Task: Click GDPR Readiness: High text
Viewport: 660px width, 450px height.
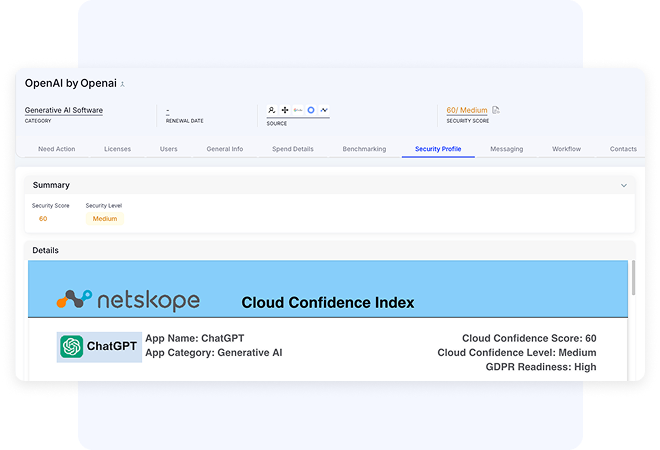Action: click(x=541, y=367)
